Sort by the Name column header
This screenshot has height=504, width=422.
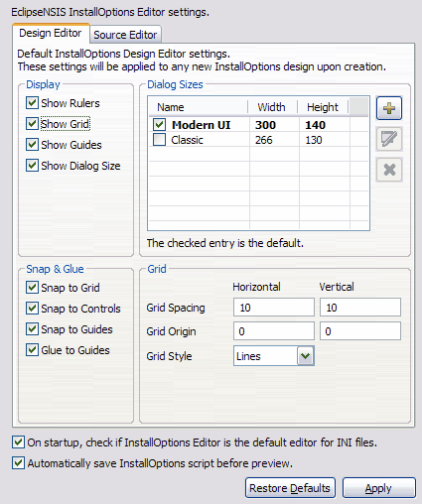coord(199,107)
